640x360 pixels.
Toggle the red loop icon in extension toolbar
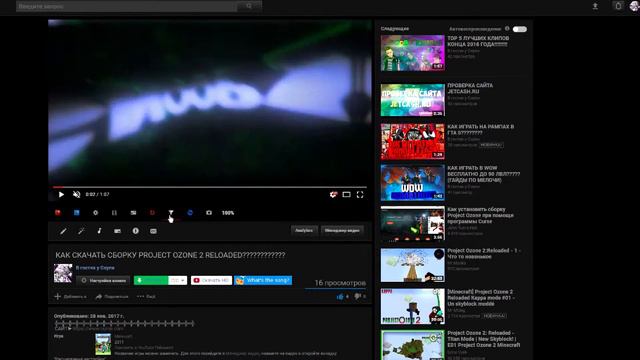(152, 213)
